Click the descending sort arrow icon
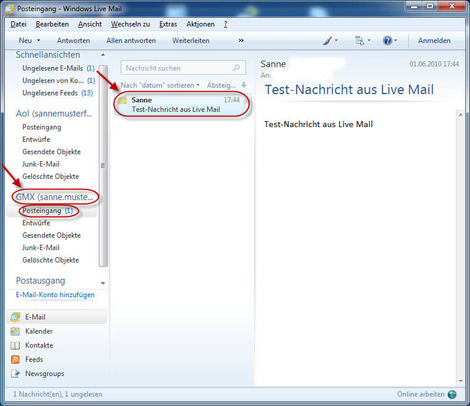 (244, 85)
